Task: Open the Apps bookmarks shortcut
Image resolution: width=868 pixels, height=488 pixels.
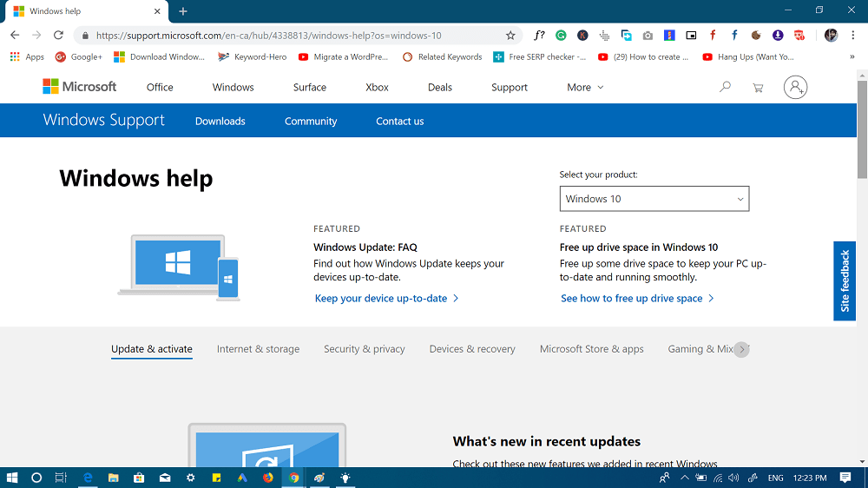Action: coord(27,56)
